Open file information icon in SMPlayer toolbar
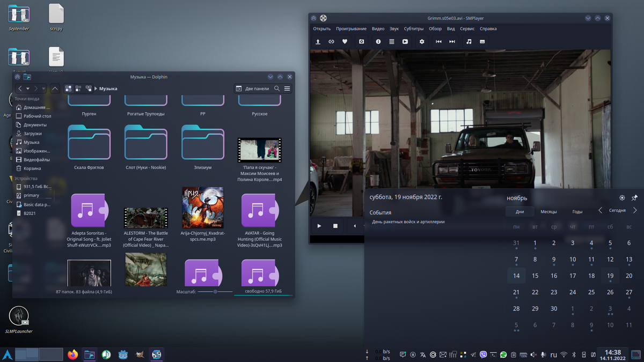Image resolution: width=644 pixels, height=362 pixels. [x=378, y=41]
